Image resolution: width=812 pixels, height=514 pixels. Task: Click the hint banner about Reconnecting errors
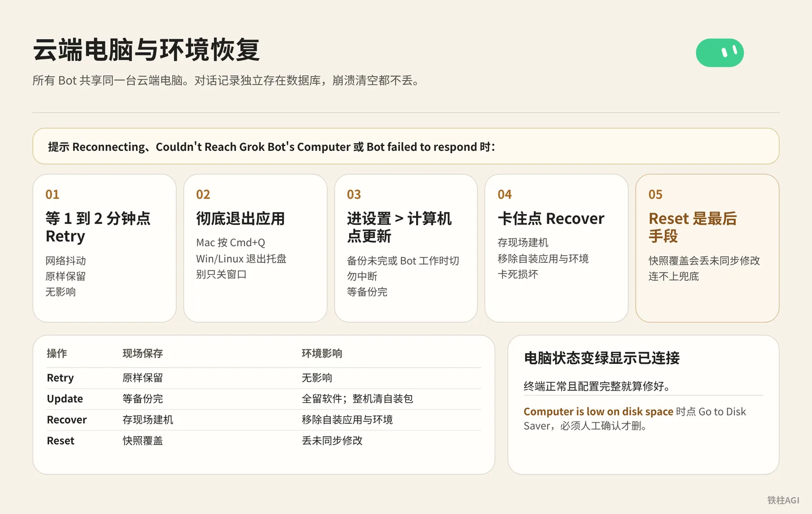coord(406,146)
